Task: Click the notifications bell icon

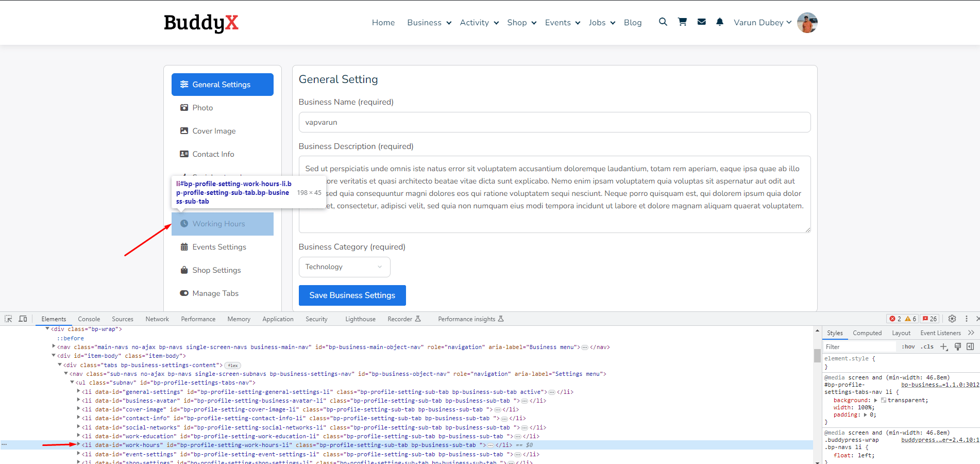Action: 720,22
